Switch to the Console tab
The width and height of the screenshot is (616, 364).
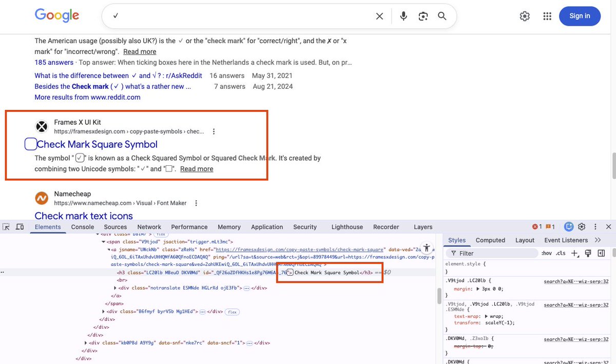click(x=82, y=227)
